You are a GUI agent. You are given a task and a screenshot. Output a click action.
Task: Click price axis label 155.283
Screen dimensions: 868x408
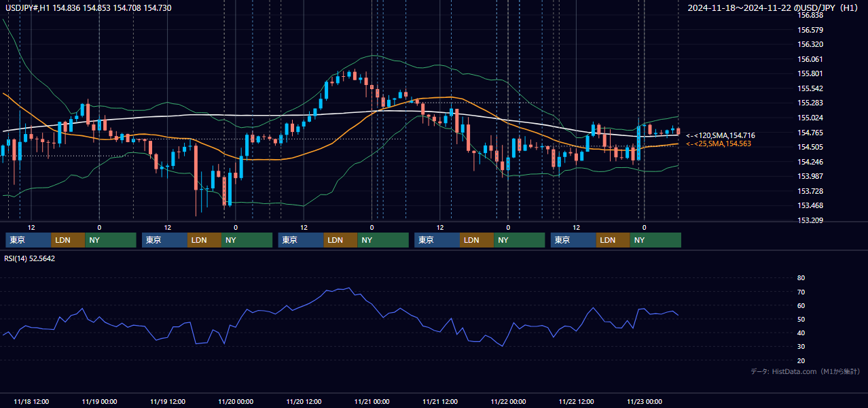click(810, 103)
